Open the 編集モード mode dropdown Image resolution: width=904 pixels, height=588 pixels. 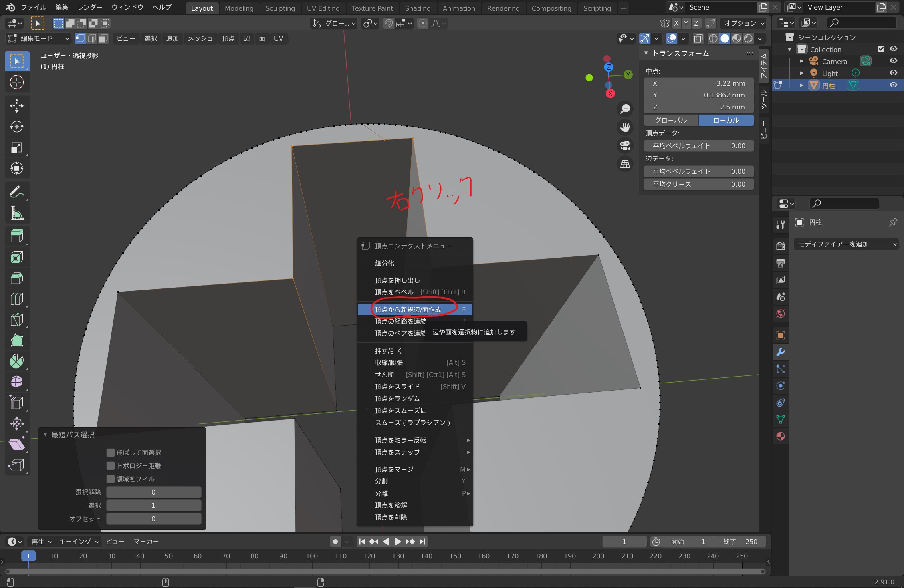coord(39,38)
